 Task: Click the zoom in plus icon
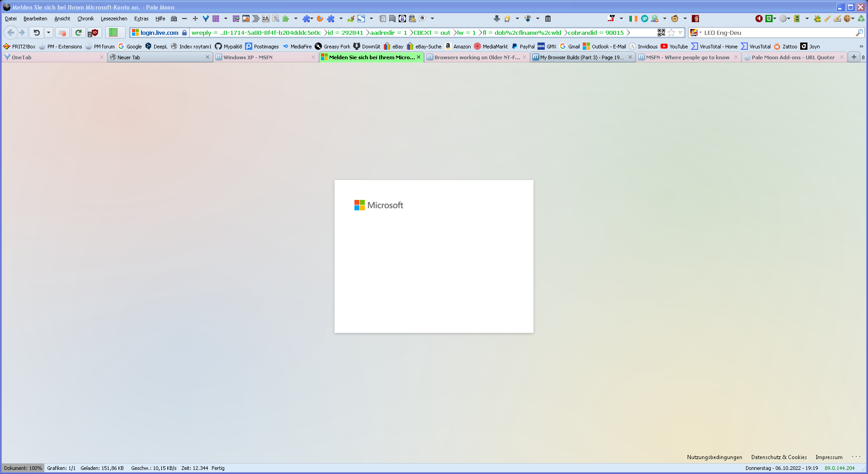point(195,19)
